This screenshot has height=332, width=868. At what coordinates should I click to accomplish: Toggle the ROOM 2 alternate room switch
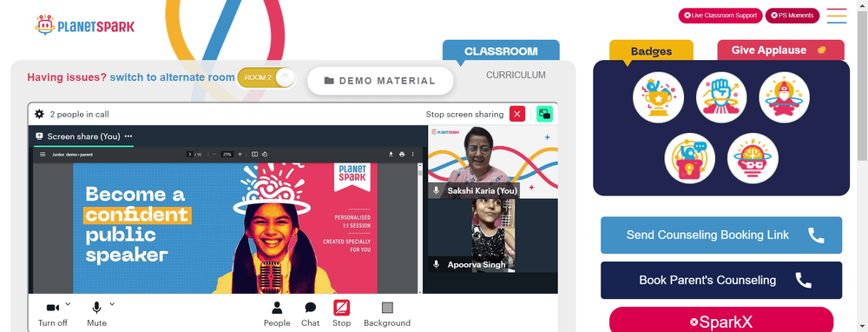coord(266,77)
